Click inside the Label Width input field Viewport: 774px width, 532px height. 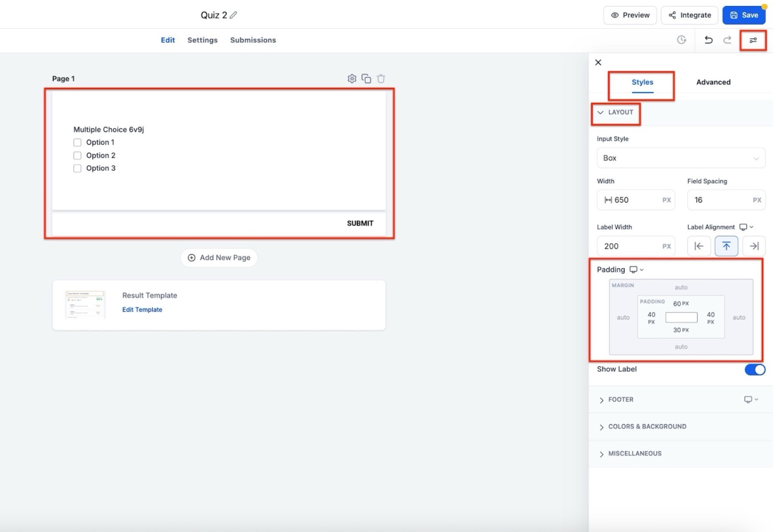(631, 246)
